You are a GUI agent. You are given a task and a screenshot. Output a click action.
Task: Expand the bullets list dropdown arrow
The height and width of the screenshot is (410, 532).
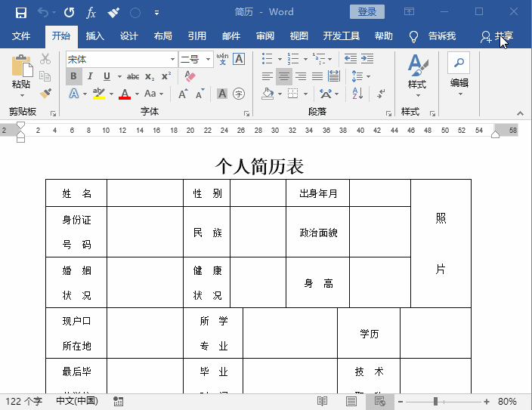(280, 59)
